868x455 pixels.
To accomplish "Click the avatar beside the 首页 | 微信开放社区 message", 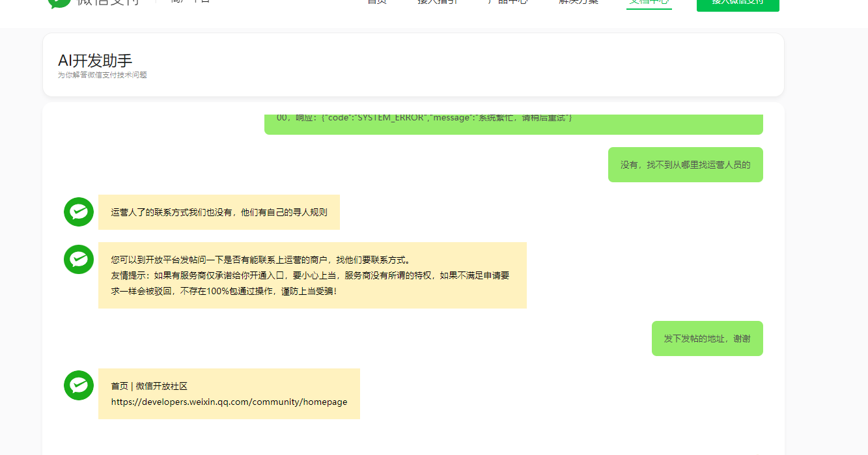I will click(x=79, y=385).
